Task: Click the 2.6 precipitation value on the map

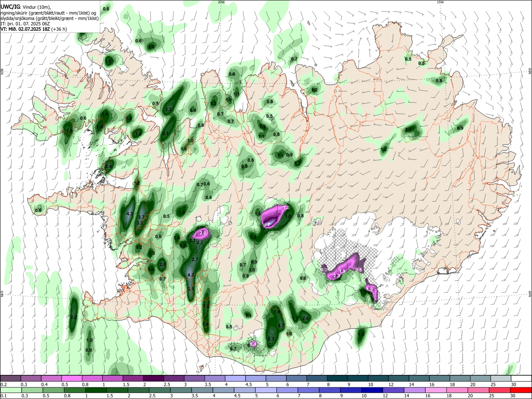Action: coord(305,319)
